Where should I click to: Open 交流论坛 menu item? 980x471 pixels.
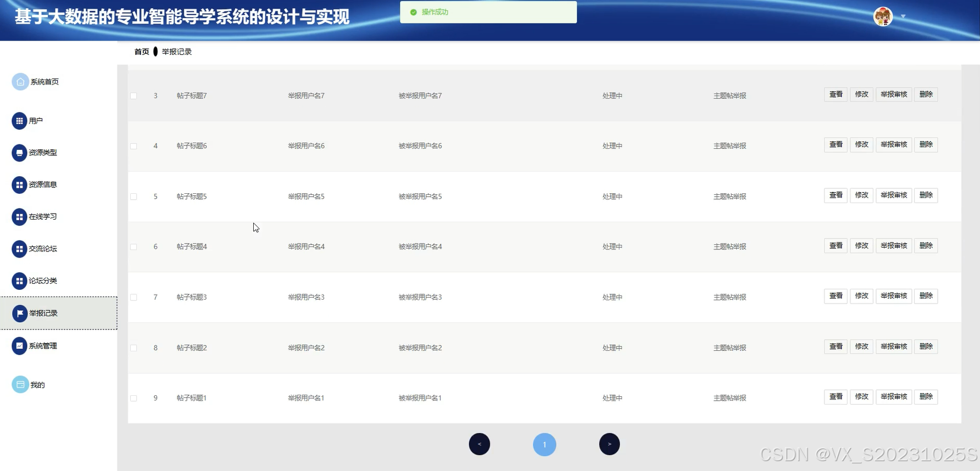tap(43, 249)
